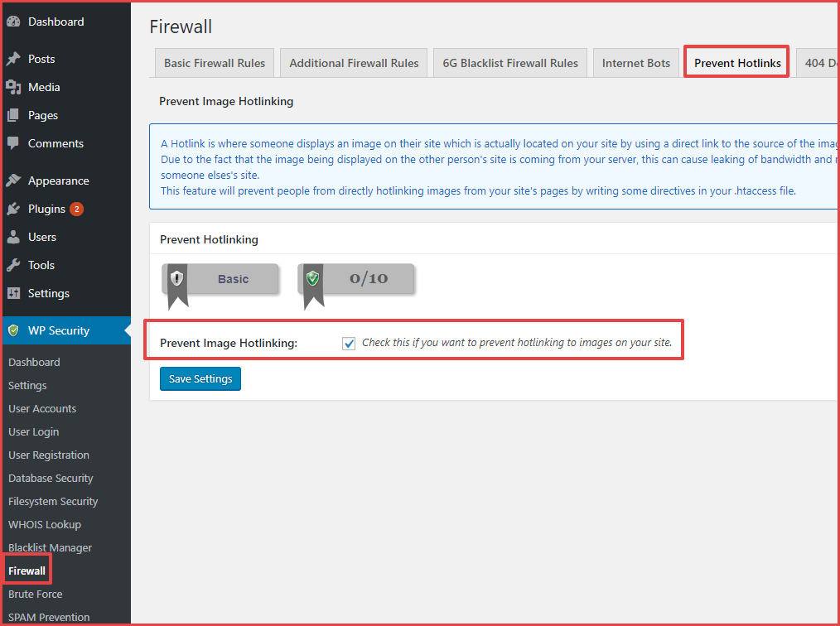Switch to the Basic Firewall Rules tab
The width and height of the screenshot is (840, 626).
coord(214,62)
